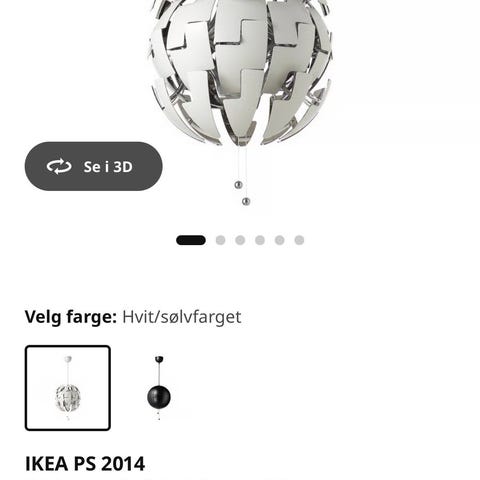The height and width of the screenshot is (480, 480).
Task: Switch to the third carousel dot
Action: coord(240,240)
